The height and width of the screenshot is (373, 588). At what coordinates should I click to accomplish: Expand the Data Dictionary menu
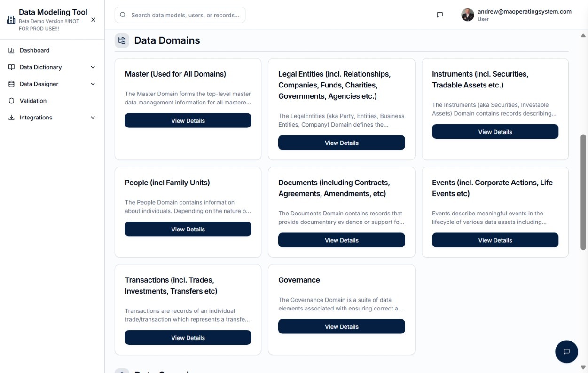(x=93, y=67)
